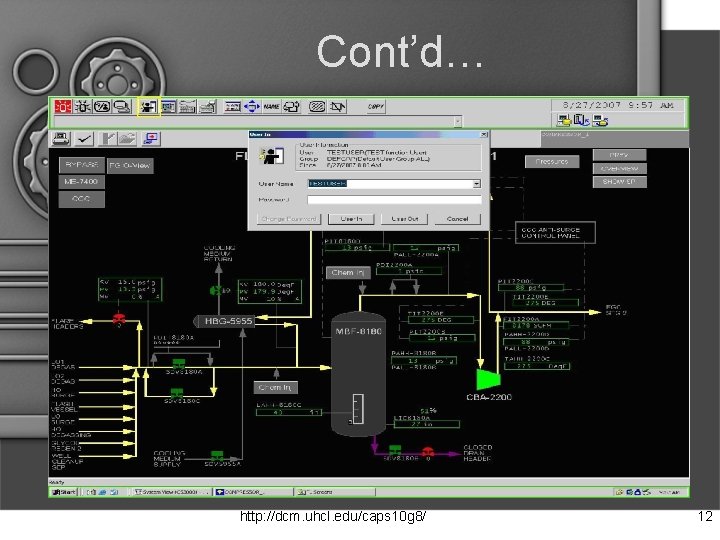Close the User In dialog window
Viewport: 720px width, 540px height.
pyautogui.click(x=484, y=135)
